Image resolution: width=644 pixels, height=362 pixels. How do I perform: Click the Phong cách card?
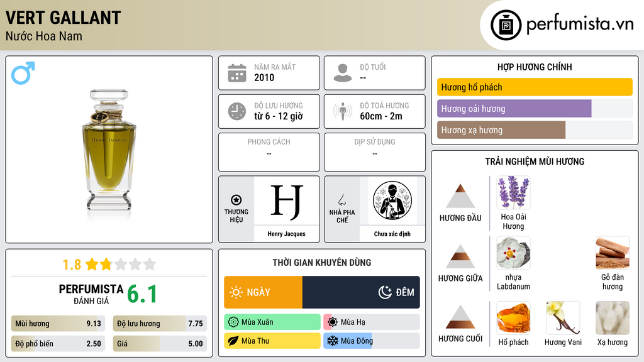(x=269, y=152)
